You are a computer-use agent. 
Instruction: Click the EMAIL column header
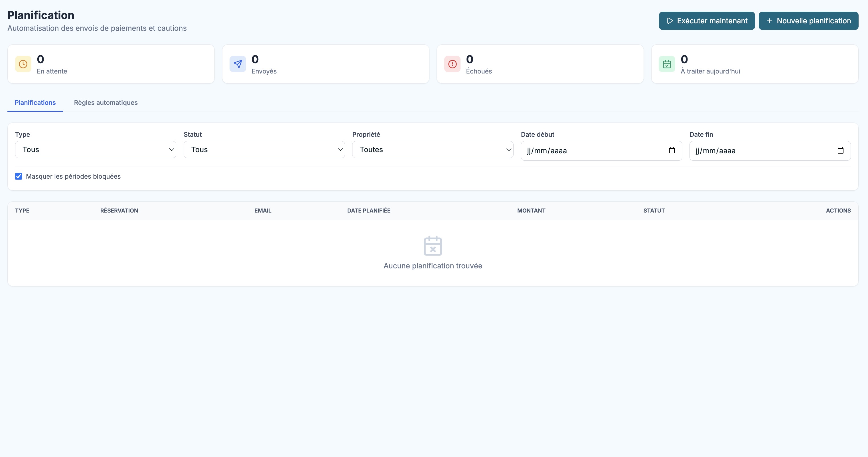[x=263, y=211]
